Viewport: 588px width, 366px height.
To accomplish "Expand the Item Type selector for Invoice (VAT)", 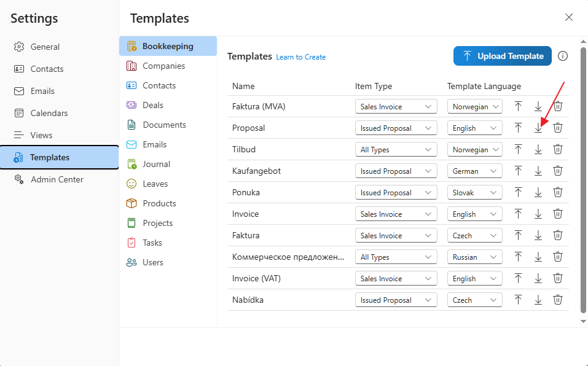I will [396, 278].
